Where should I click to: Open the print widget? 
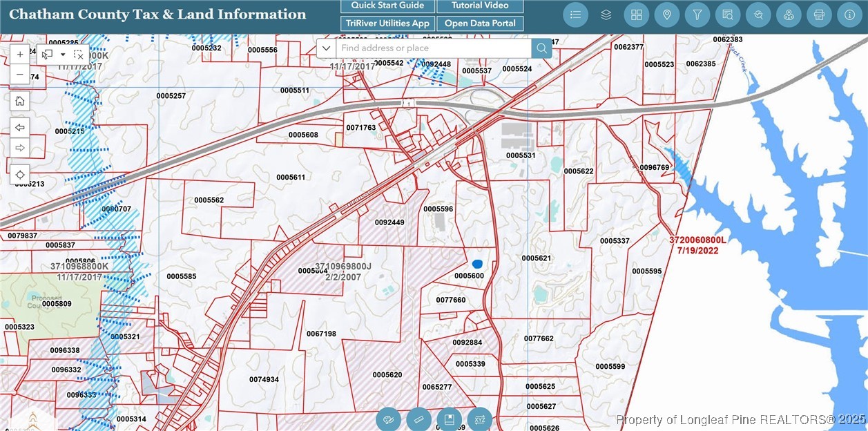(x=819, y=15)
